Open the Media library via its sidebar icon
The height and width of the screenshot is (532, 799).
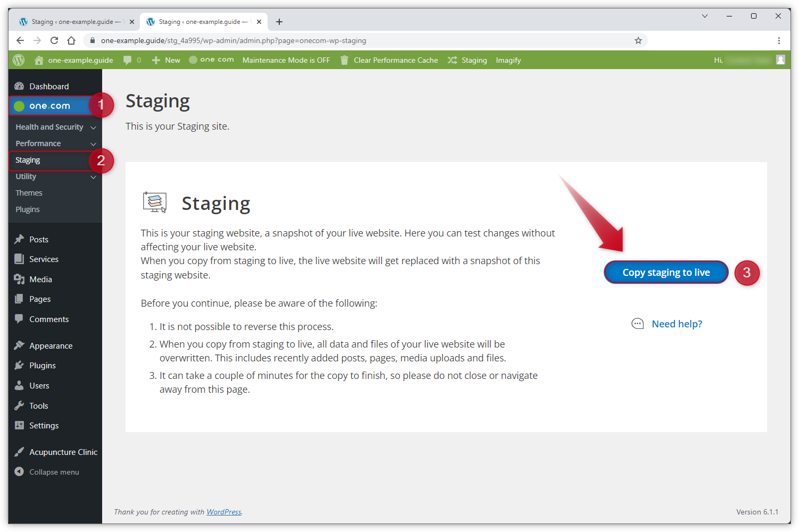(x=19, y=278)
